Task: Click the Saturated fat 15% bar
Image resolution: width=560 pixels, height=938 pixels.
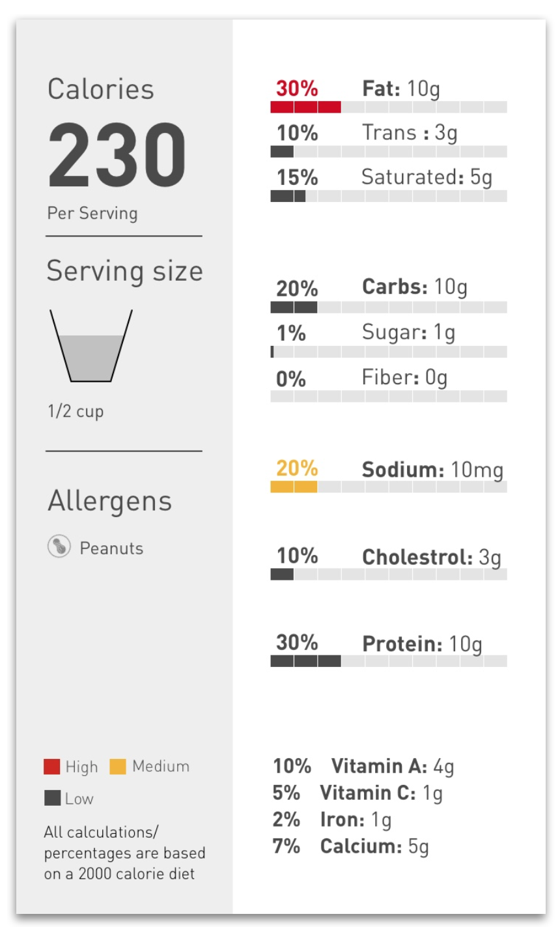Action: point(389,196)
